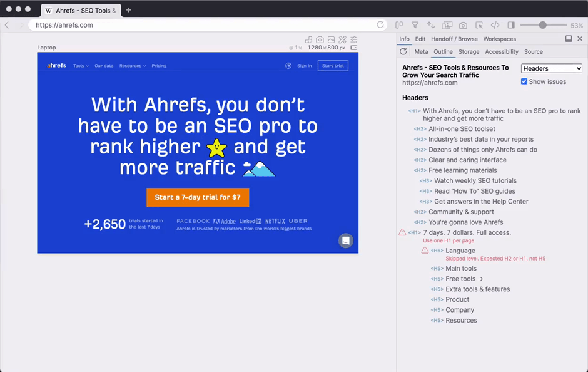This screenshot has width=588, height=372.
Task: Click the Sign in link
Action: (304, 66)
